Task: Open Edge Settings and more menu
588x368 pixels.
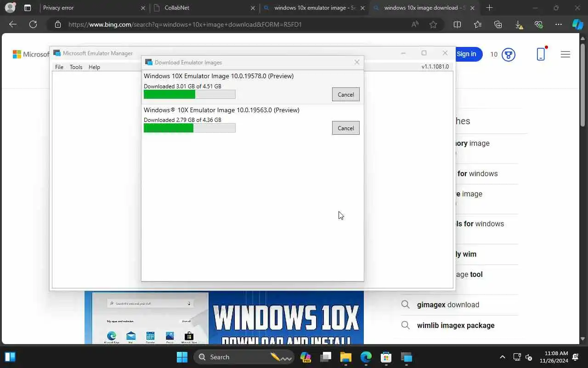Action: 559,24
